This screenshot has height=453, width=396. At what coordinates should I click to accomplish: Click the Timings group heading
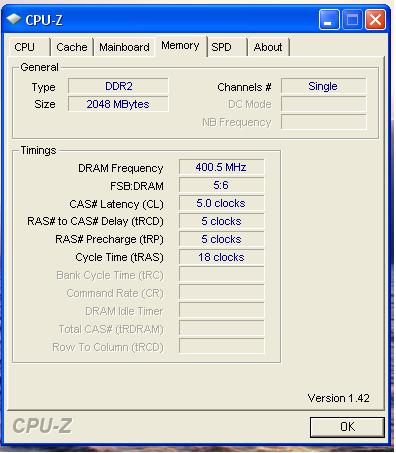pyautogui.click(x=38, y=150)
